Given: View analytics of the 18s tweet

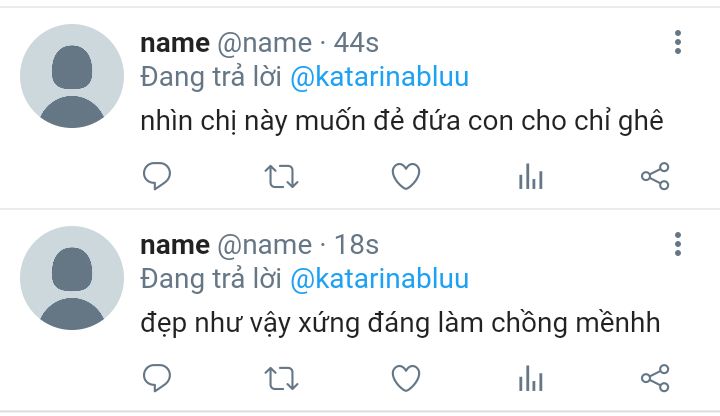Looking at the screenshot, I should tap(531, 378).
